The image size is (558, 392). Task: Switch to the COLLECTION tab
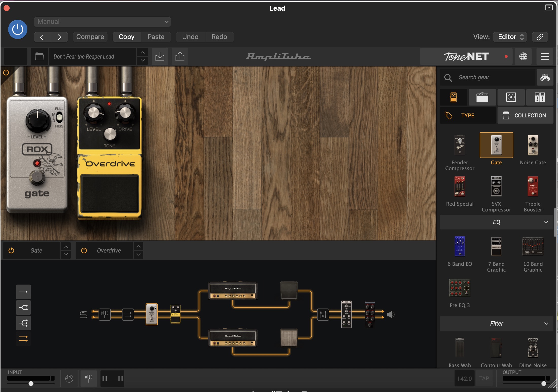pyautogui.click(x=525, y=115)
